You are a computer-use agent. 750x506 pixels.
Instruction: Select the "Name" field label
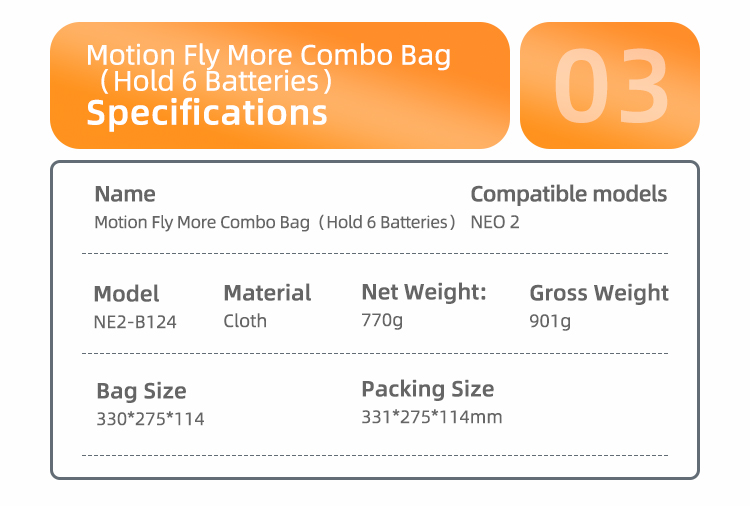point(125,194)
